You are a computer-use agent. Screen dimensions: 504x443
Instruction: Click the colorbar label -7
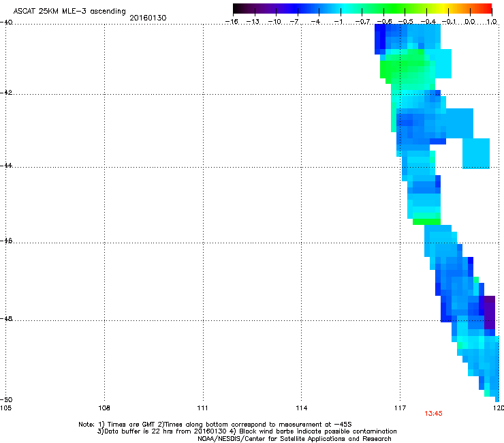294,22
